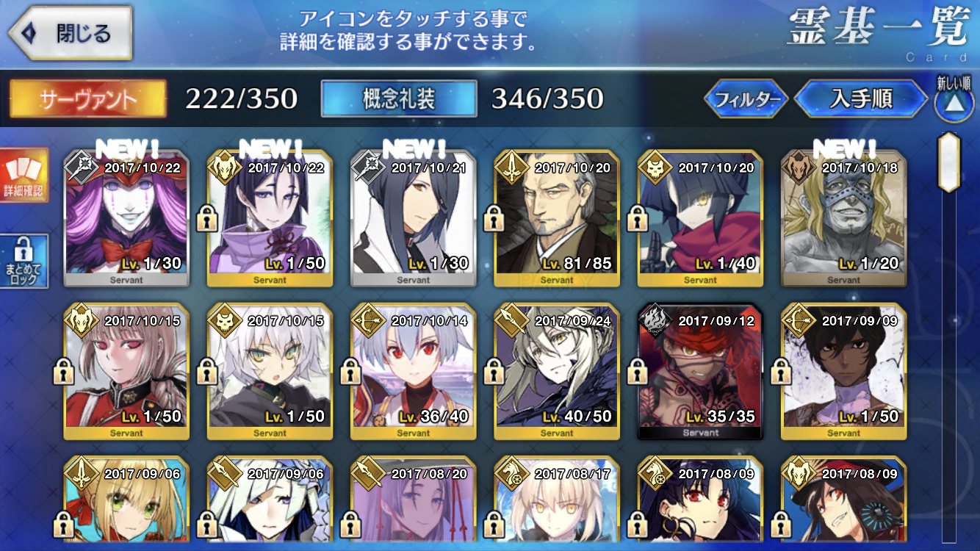Image resolution: width=980 pixels, height=551 pixels.
Task: Click the Avenger class icon on the 2017/09/12 card
Action: click(655, 321)
